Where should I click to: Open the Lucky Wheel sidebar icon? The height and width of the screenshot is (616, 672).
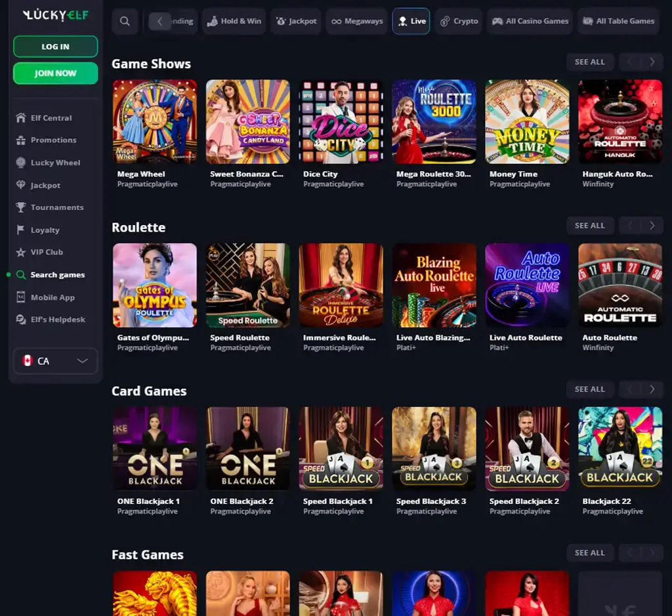pos(20,162)
